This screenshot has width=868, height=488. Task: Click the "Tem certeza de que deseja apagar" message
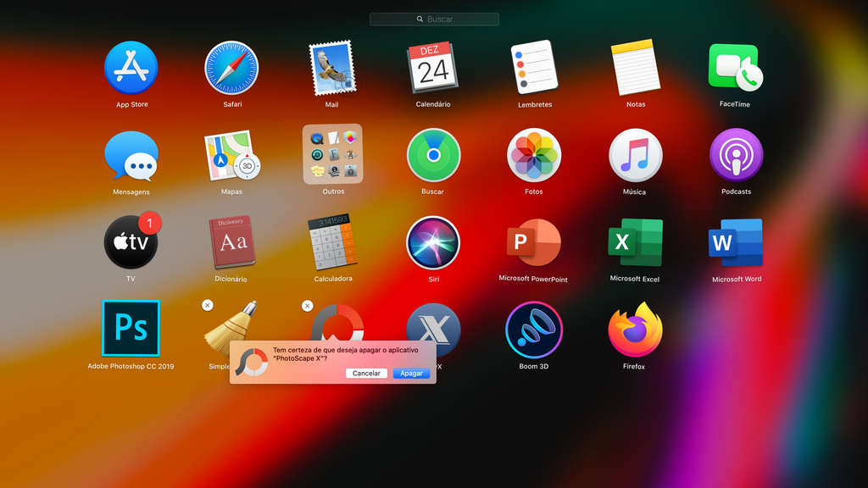pyautogui.click(x=346, y=354)
